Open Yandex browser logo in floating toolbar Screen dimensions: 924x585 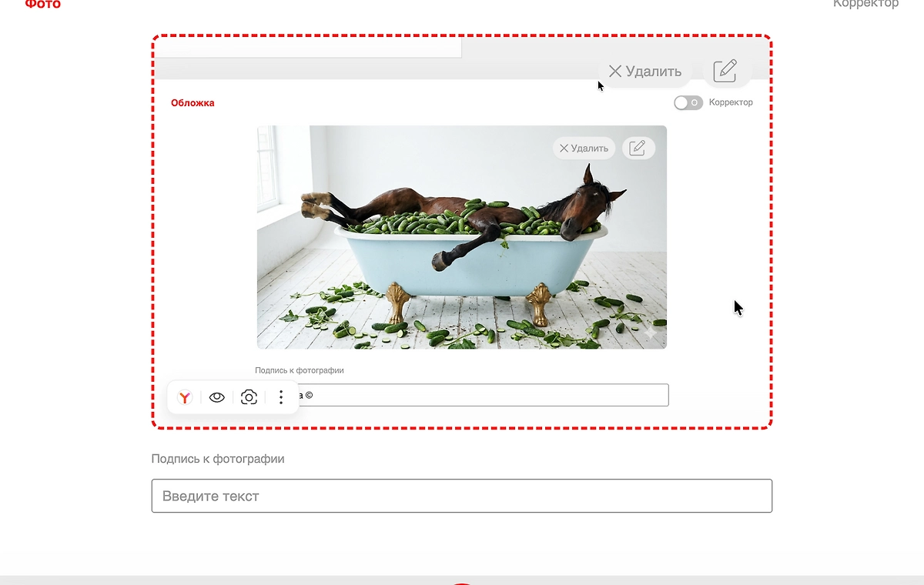(x=185, y=397)
